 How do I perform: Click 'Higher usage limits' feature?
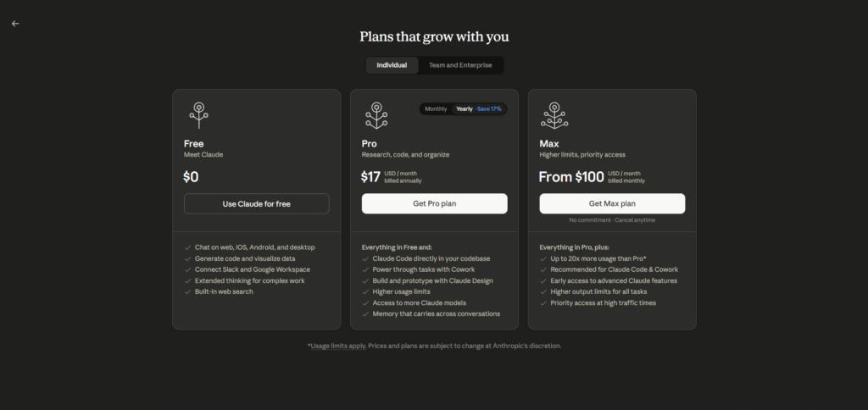tap(401, 291)
